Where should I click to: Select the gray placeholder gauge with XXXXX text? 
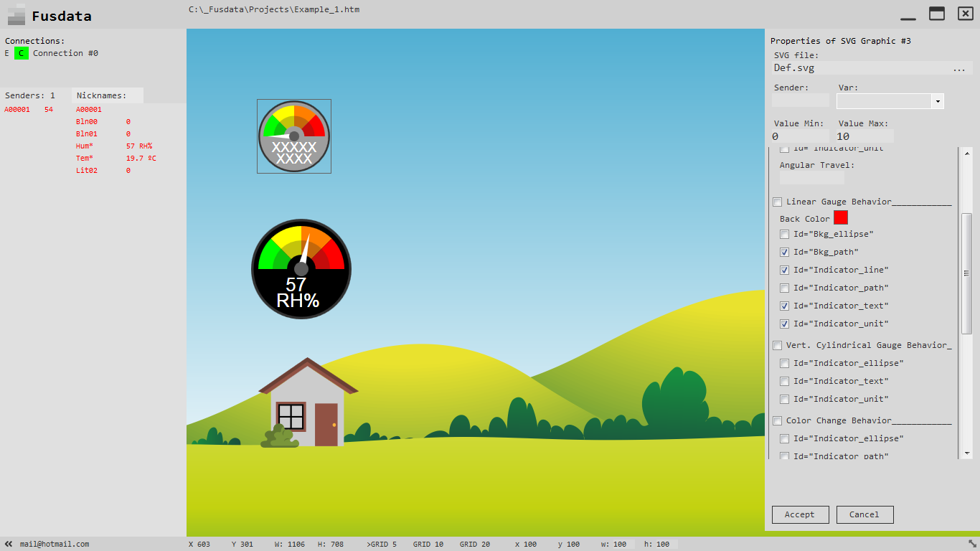coord(294,136)
